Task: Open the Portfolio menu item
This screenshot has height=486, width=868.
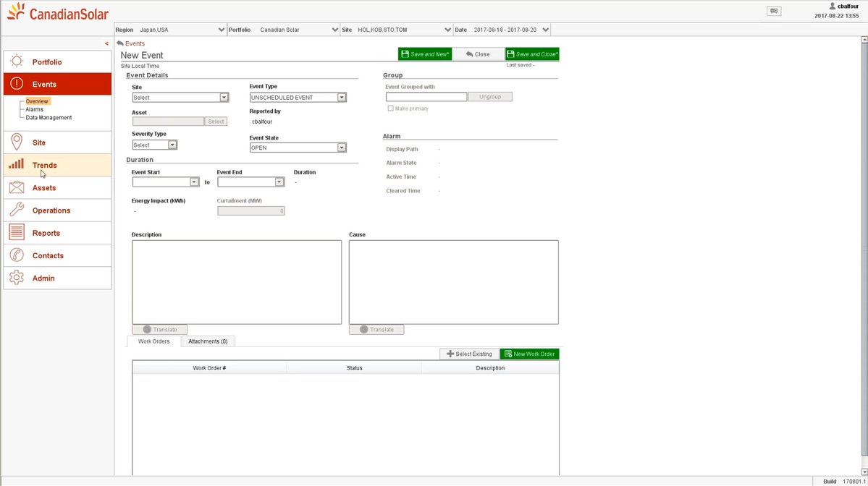Action: click(58, 62)
